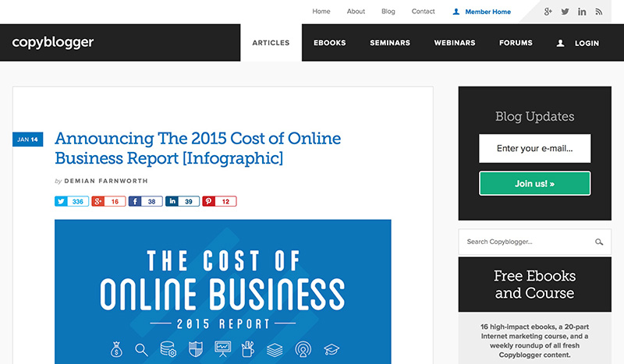Pin the article with Pinterest button
Viewport: 624px width, 364px height.
pos(208,201)
